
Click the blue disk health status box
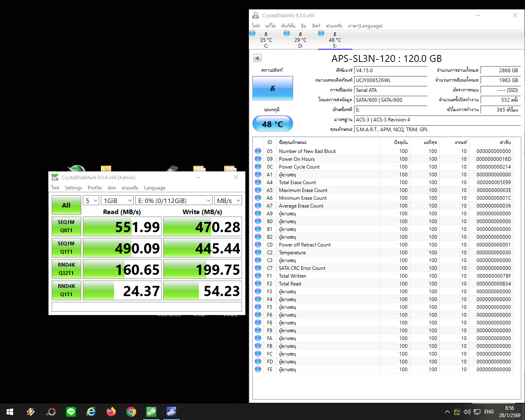[x=272, y=88]
